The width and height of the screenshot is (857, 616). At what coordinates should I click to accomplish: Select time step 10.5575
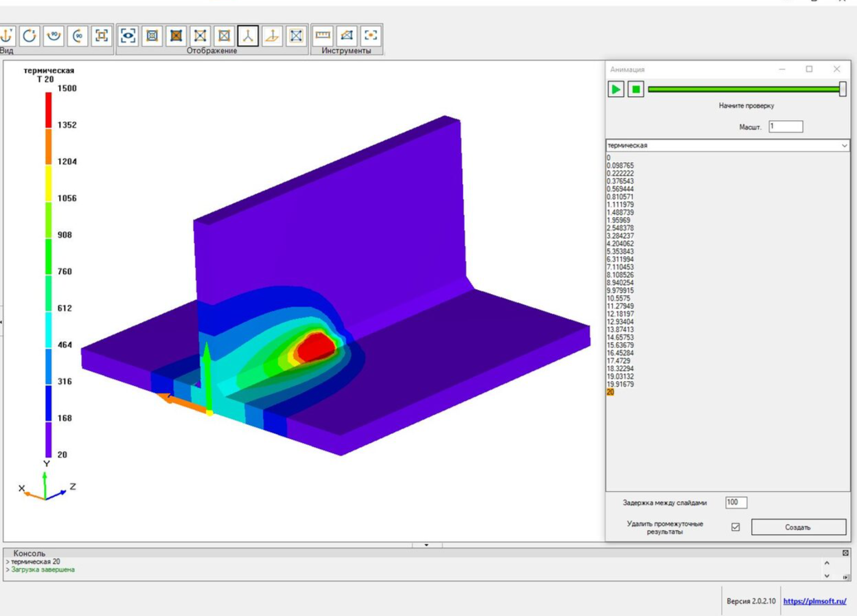(618, 299)
